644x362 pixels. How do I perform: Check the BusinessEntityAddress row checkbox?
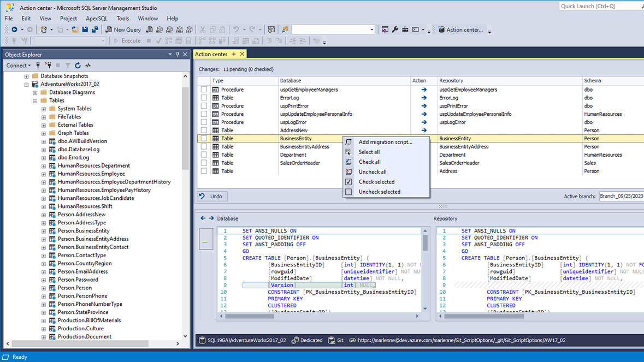[x=204, y=146]
